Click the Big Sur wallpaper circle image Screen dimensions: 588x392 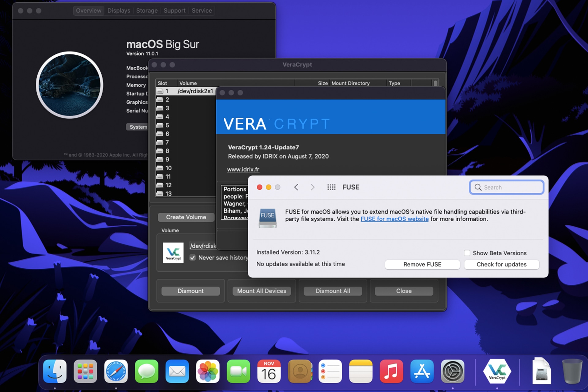[70, 85]
